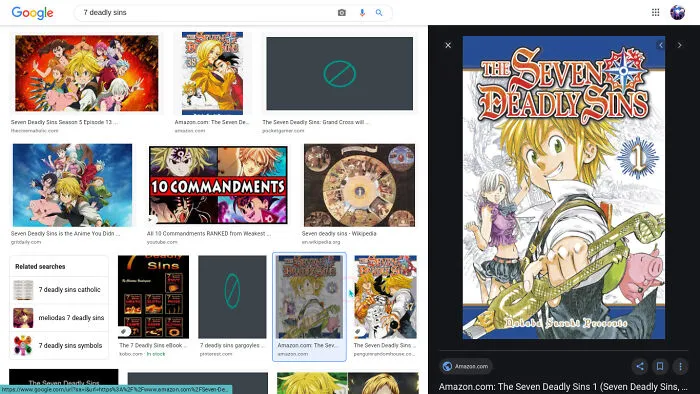Open the gridaily anime group thumbnail
700x394 pixels.
(x=72, y=185)
